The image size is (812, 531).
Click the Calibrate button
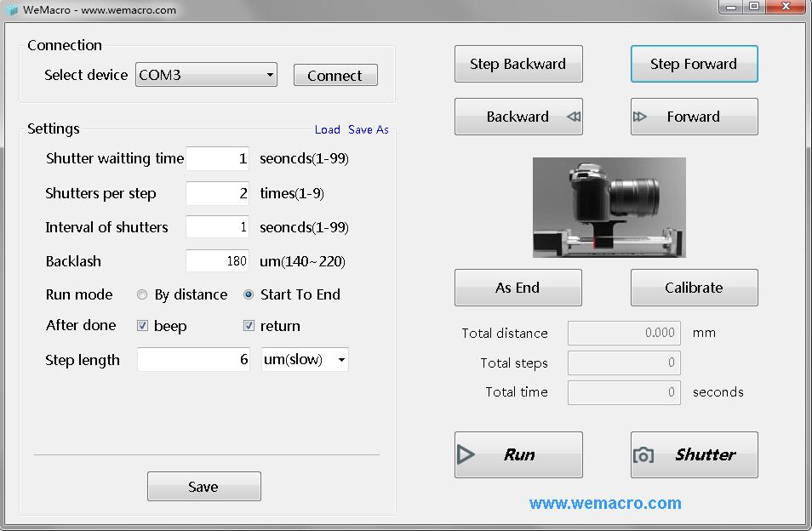(x=694, y=288)
